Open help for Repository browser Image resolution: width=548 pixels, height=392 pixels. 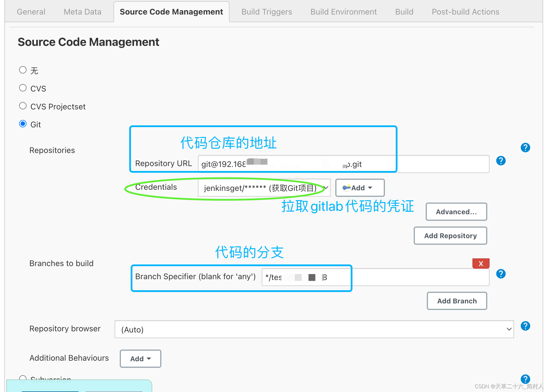pyautogui.click(x=525, y=326)
